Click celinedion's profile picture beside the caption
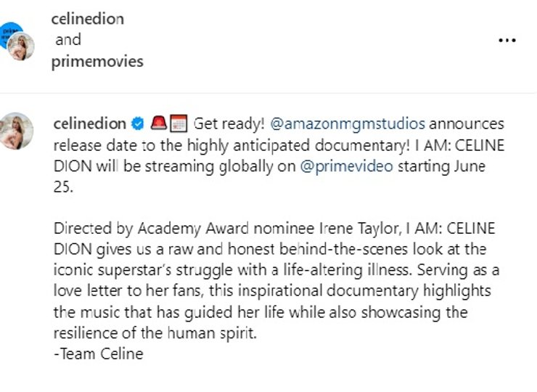537x392 pixels. coord(17,131)
